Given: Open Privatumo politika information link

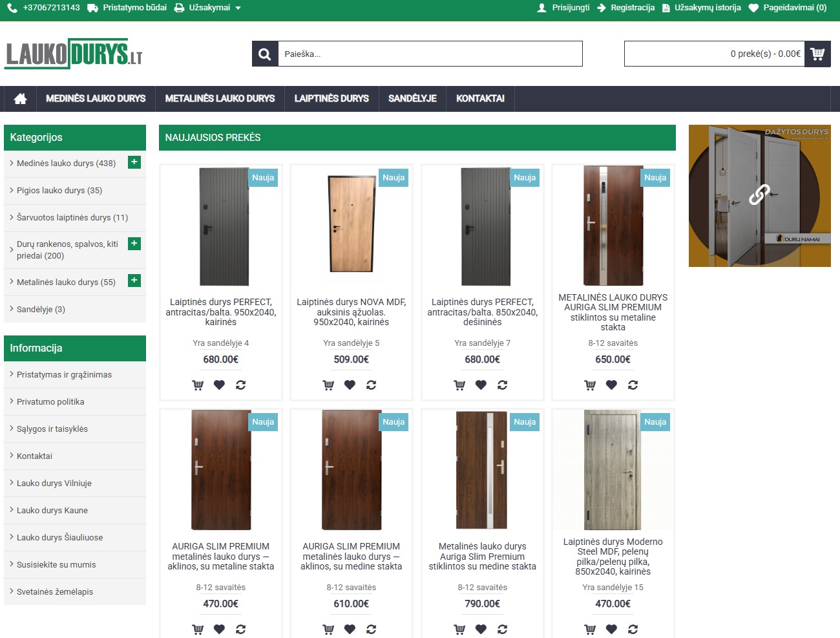Looking at the screenshot, I should click(50, 402).
